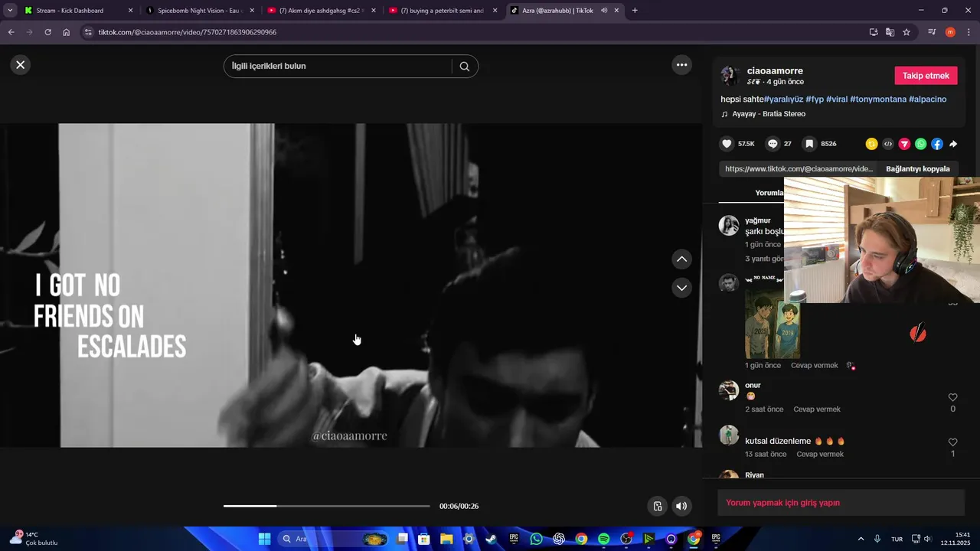Image resolution: width=980 pixels, height=551 pixels.
Task: Open Steam from the taskbar
Action: (x=491, y=539)
